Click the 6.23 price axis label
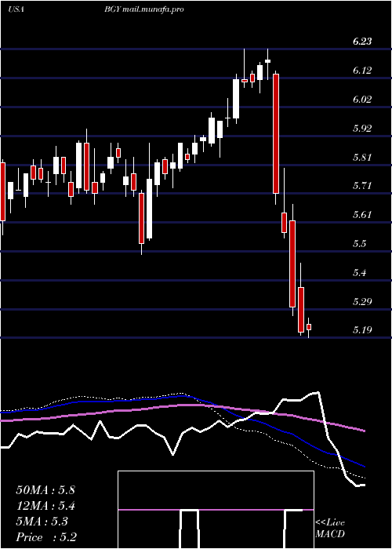This screenshot has height=549, width=392. tap(362, 42)
